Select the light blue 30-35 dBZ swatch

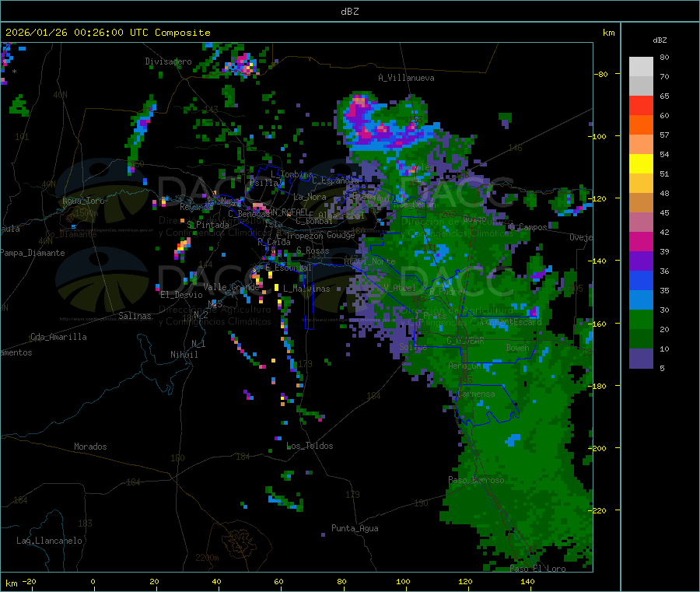coord(641,300)
